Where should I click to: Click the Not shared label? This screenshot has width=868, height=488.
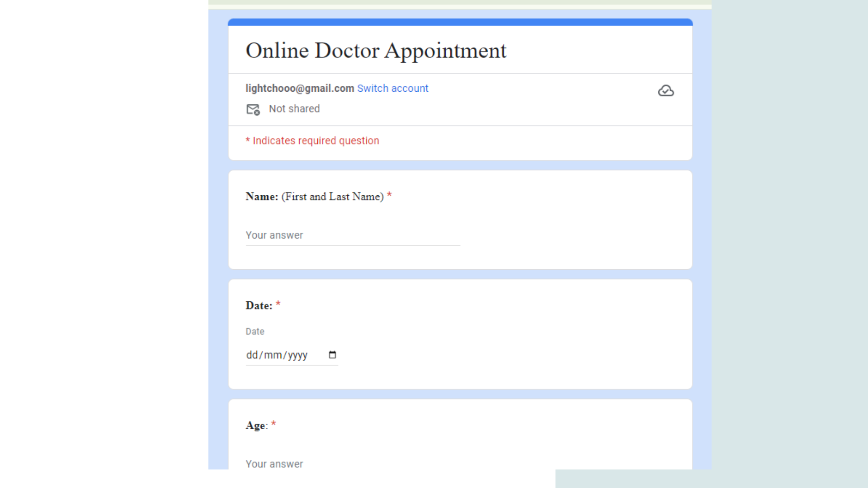coord(294,109)
